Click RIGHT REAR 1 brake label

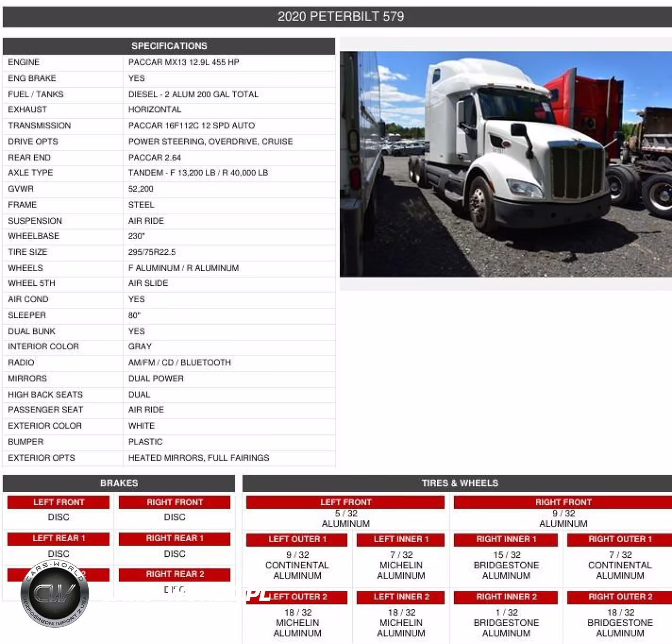[x=174, y=539]
